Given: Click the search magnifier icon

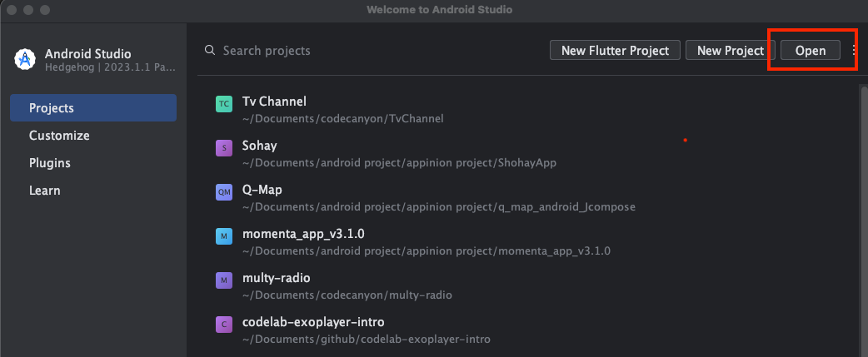Looking at the screenshot, I should point(210,51).
